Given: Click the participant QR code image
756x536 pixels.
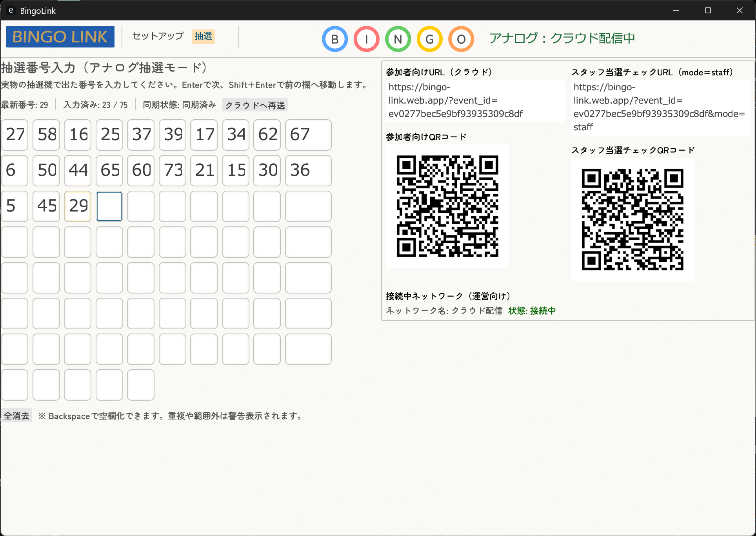Looking at the screenshot, I should click(447, 206).
